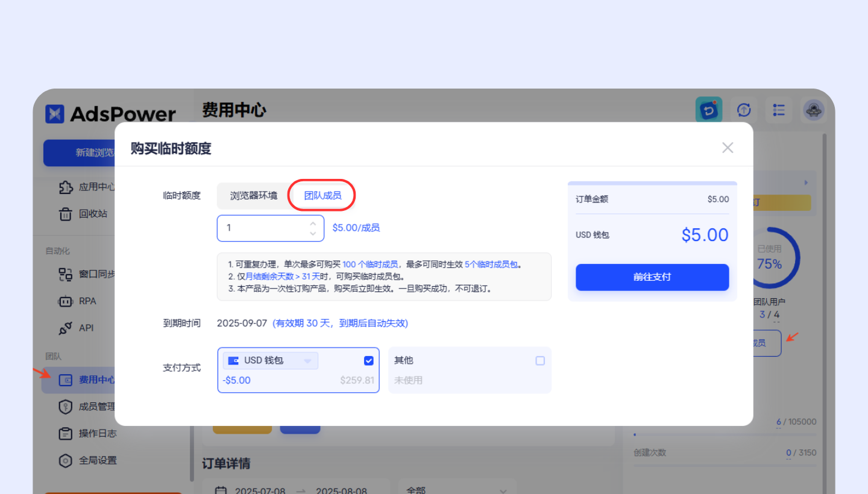Viewport: 868px width, 494px height.
Task: Click the 未使用 label under 其他
Action: tap(408, 381)
